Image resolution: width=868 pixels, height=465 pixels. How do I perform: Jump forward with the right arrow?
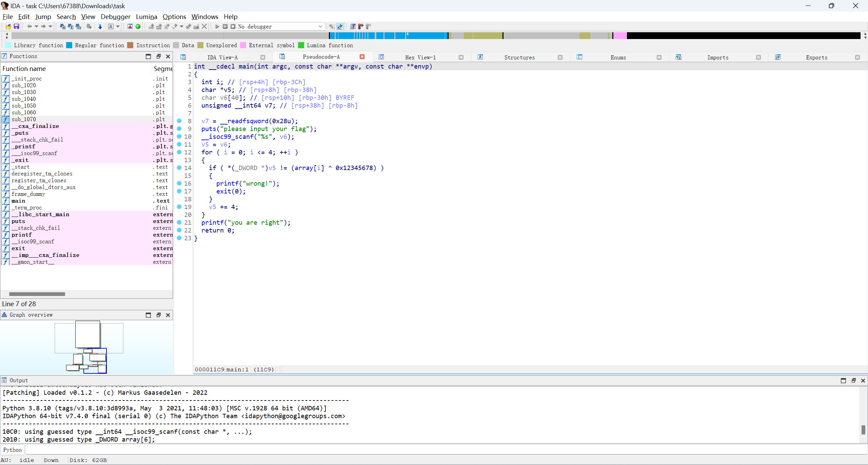coord(43,26)
